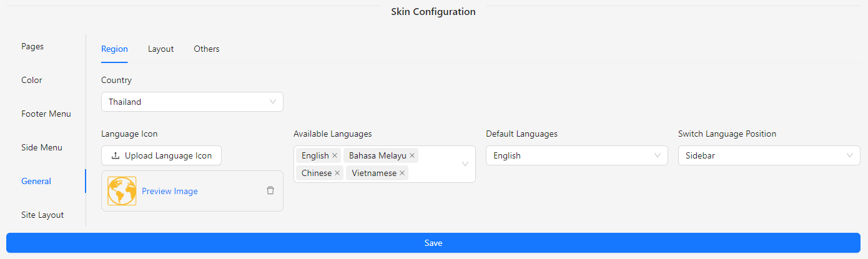Viewport: 868px width, 259px height.
Task: Switch to the Others tab
Action: tap(207, 49)
